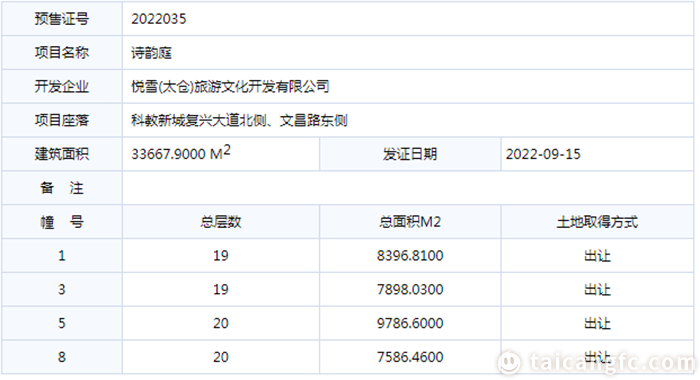Select building number 5
Screen dimensions: 700x380
coord(62,323)
